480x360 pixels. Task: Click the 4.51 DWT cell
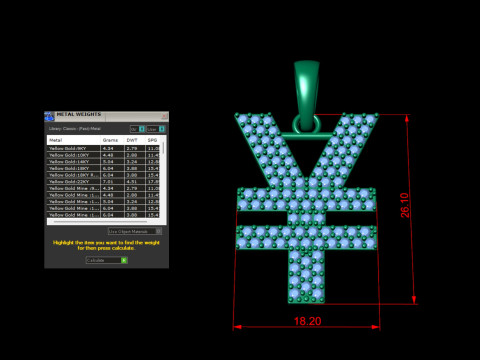click(135, 182)
